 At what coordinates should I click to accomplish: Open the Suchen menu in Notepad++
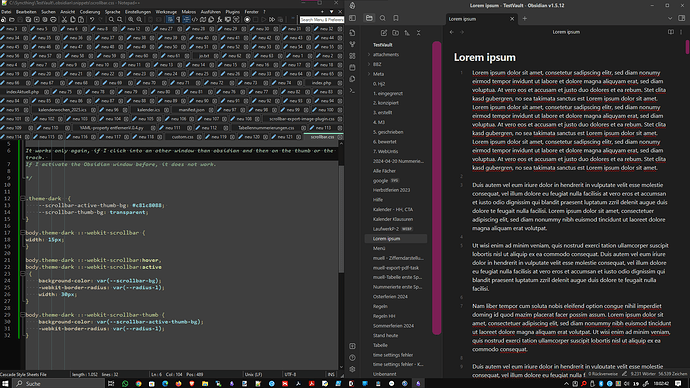(x=48, y=12)
